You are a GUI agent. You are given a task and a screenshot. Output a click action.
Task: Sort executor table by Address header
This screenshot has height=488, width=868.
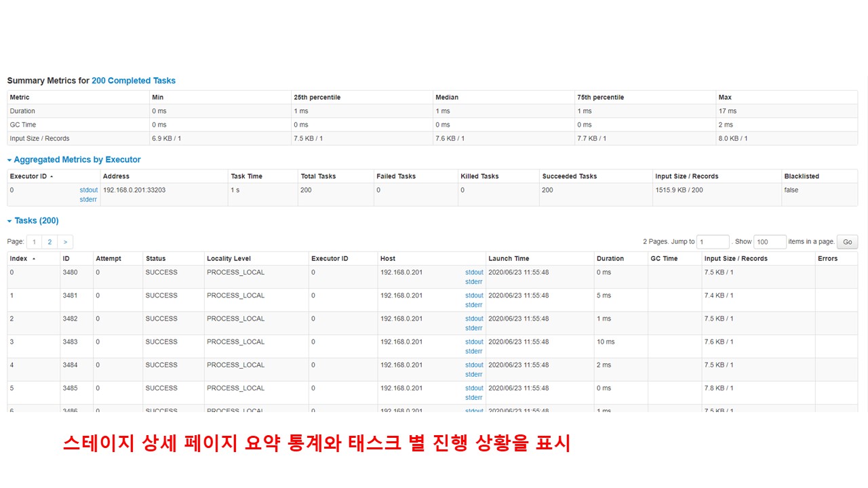(164, 176)
